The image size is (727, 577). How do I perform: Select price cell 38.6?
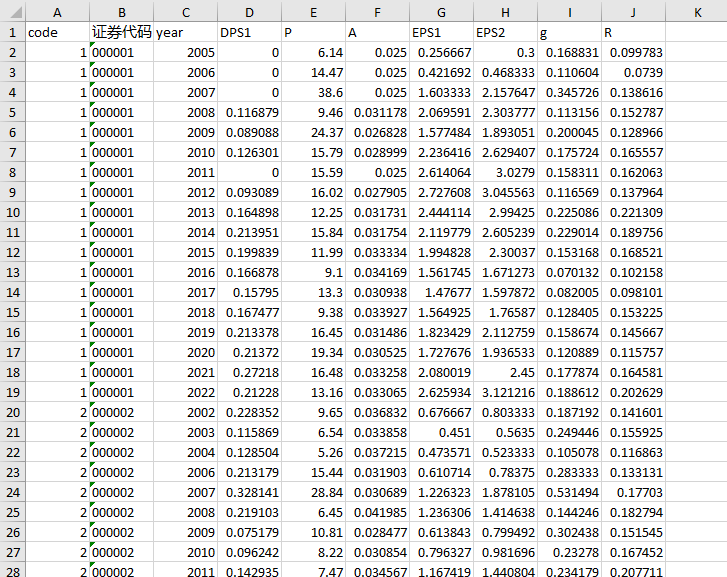click(313, 92)
